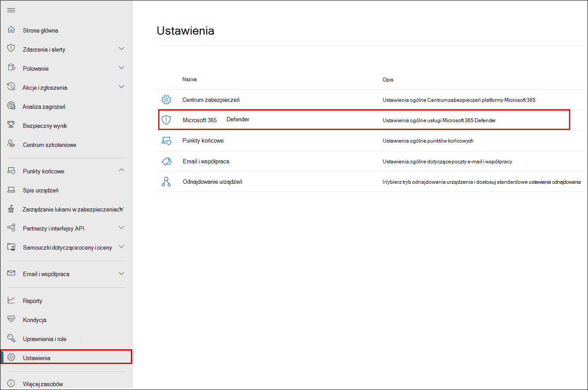The width and height of the screenshot is (588, 390).
Task: Open Centrum szkoleniowe
Action: pos(49,145)
